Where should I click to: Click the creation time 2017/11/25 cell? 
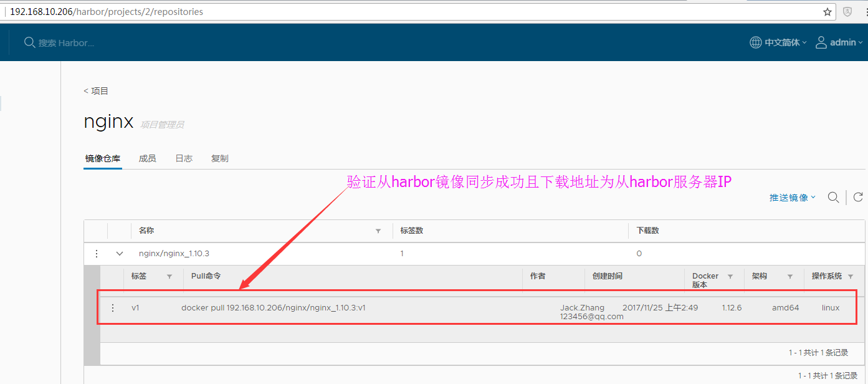coord(661,308)
